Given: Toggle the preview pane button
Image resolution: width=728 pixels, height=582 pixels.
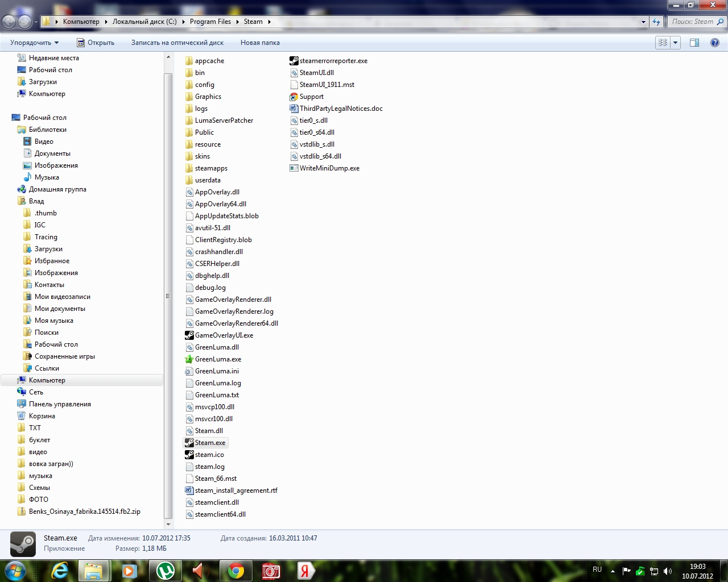Looking at the screenshot, I should [694, 43].
